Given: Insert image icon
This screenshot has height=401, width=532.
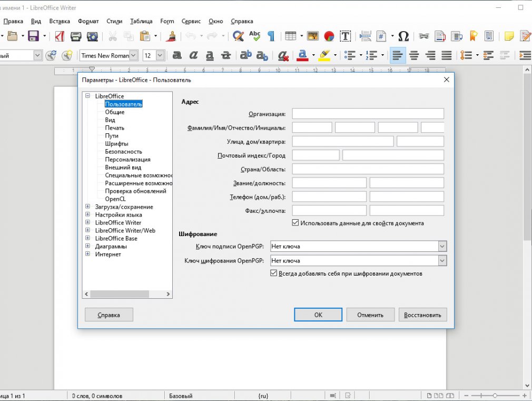Looking at the screenshot, I should (312, 36).
